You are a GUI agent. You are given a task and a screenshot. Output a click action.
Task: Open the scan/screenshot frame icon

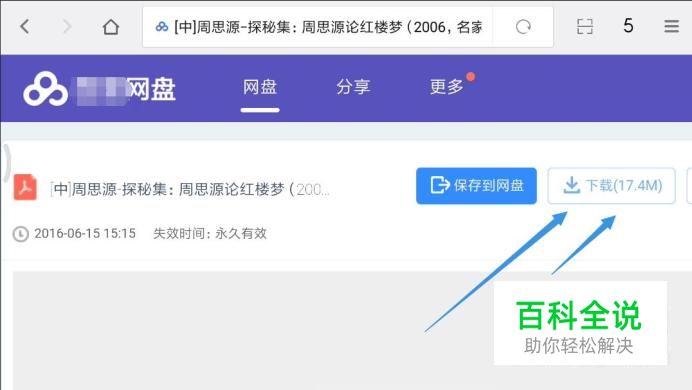coord(584,27)
